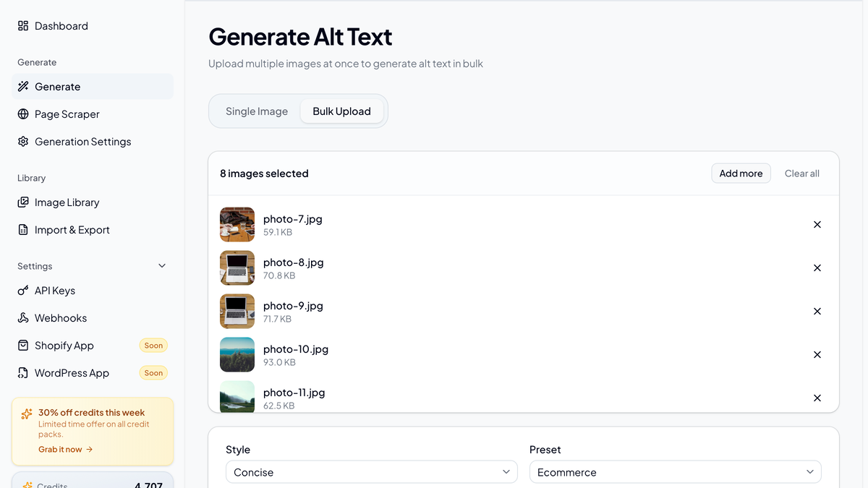The height and width of the screenshot is (488, 868).
Task: Open the Preset dropdown set to Ecommerce
Action: [x=676, y=472]
